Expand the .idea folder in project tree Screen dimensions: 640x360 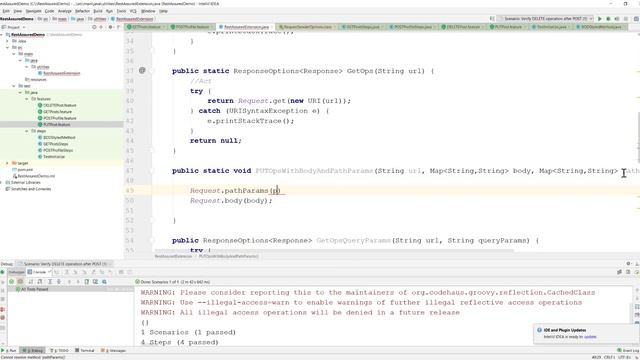click(7, 41)
